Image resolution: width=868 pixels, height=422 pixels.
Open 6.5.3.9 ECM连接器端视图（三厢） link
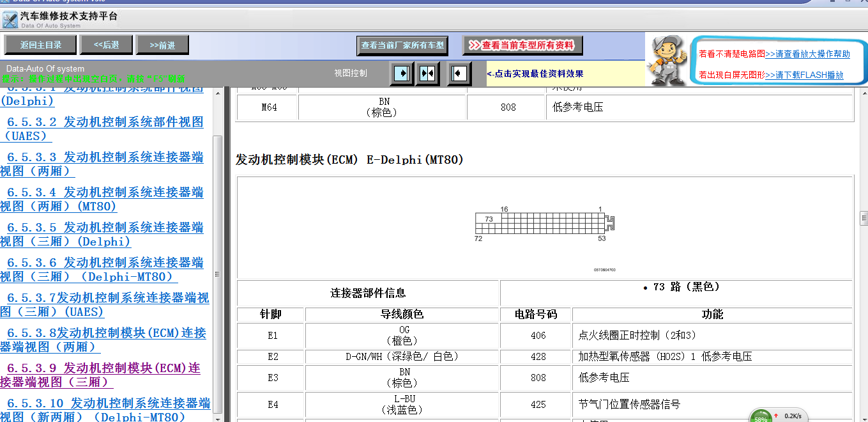[100, 375]
